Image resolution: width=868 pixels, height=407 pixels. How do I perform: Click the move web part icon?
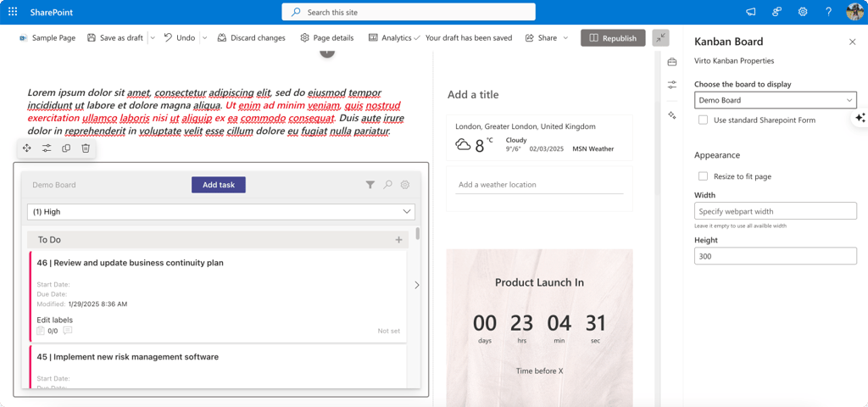[26, 148]
